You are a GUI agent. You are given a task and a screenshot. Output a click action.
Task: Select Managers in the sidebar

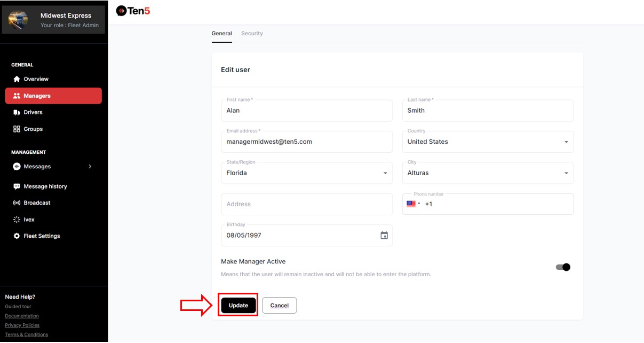click(x=53, y=96)
